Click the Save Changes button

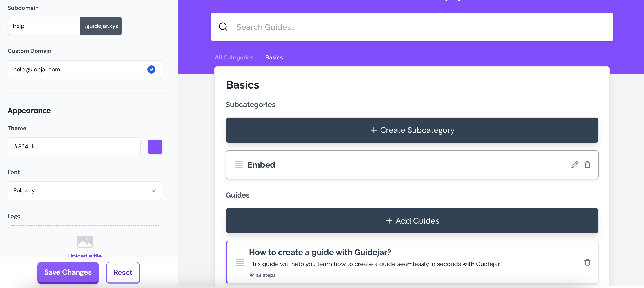[68, 272]
